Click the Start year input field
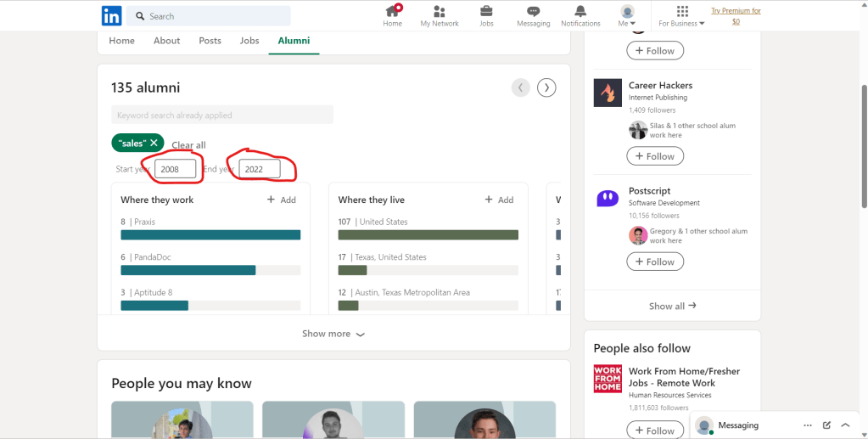Image resolution: width=868 pixels, height=439 pixels. pos(176,169)
